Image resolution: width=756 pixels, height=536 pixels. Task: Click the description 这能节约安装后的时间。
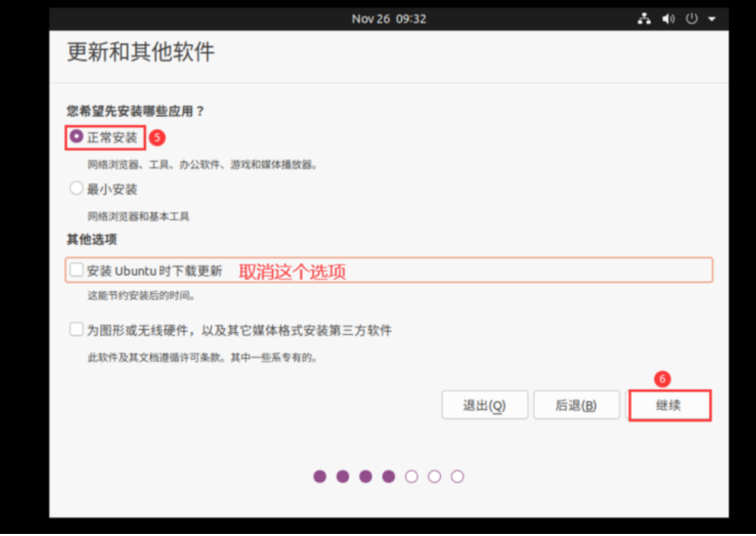[141, 295]
